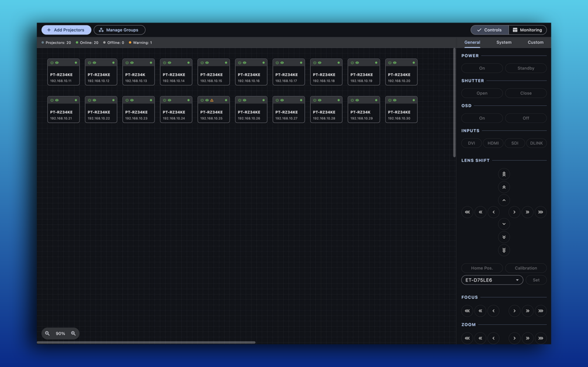Toggle eye icon on projector 192.168.10.11
Image resolution: width=588 pixels, height=367 pixels.
[57, 63]
